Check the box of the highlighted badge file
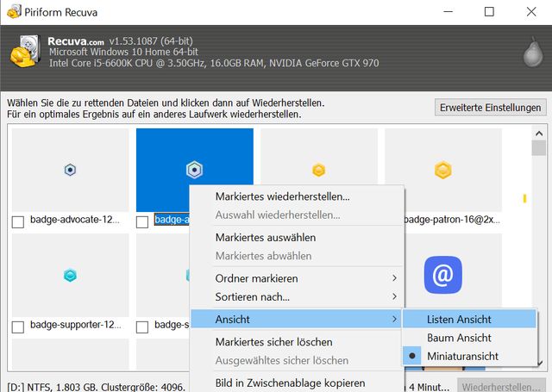The height and width of the screenshot is (392, 552). coord(142,221)
